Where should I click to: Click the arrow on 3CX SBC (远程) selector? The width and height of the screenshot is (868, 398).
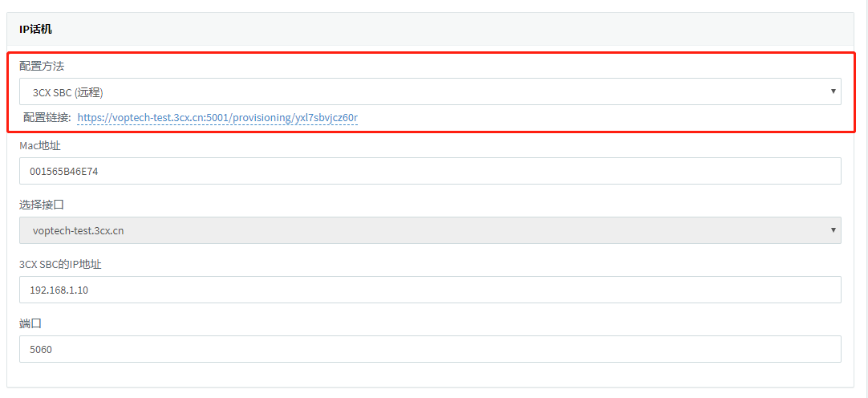tap(834, 91)
